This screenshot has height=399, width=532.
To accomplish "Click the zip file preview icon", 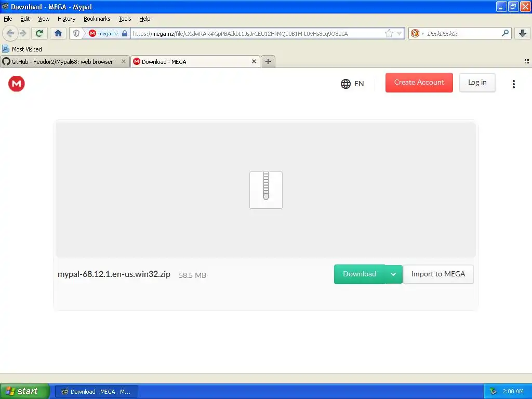I will [266, 190].
